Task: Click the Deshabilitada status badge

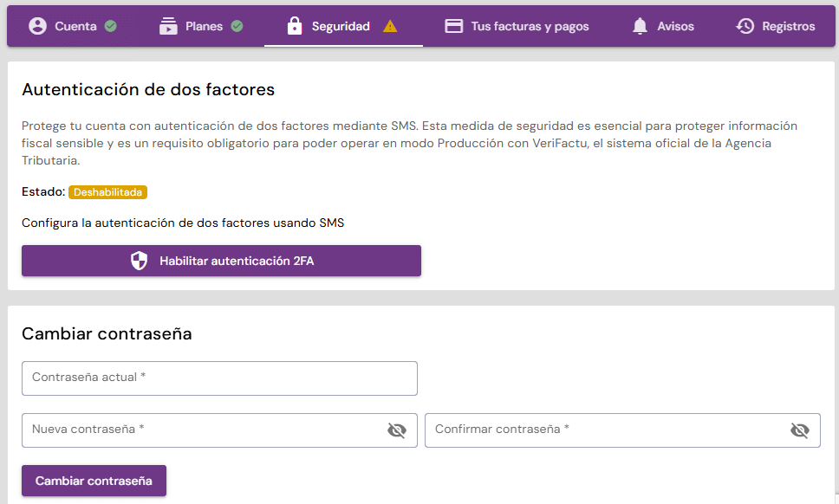Action: point(108,192)
